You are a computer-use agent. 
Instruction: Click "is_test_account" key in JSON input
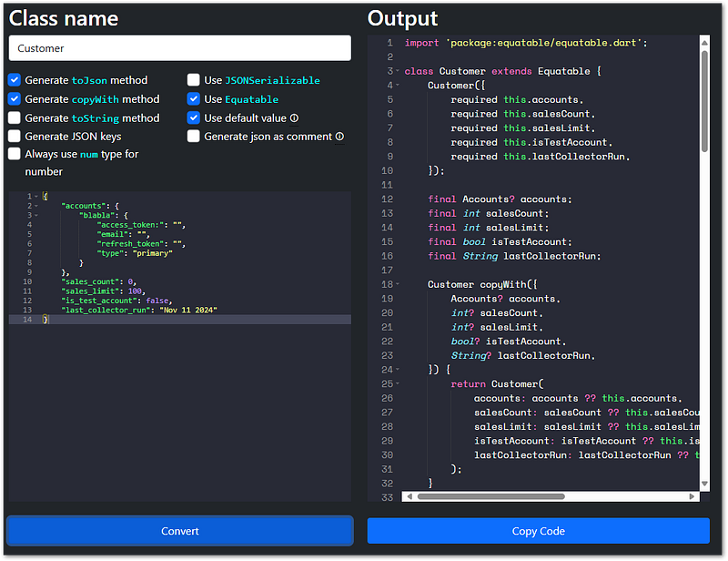(100, 301)
